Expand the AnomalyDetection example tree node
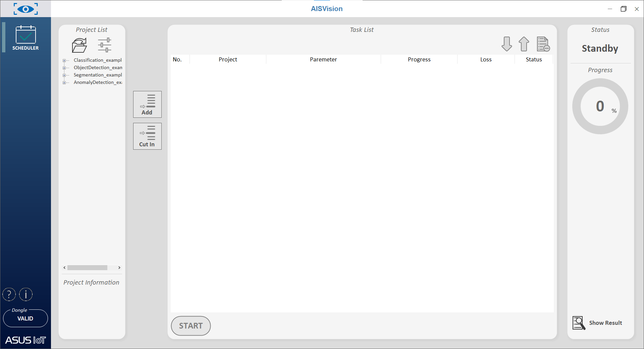The width and height of the screenshot is (644, 349). click(x=64, y=83)
